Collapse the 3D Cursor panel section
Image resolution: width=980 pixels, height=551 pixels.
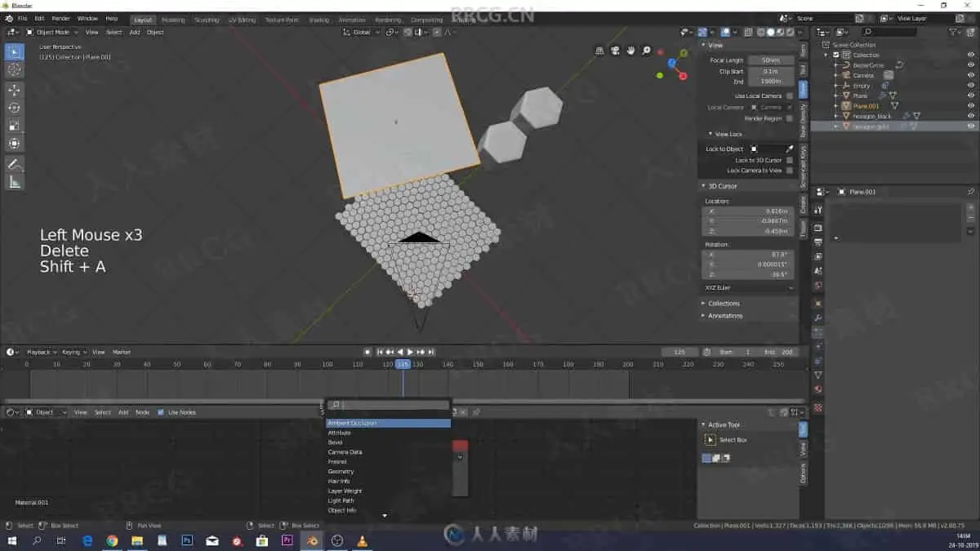coord(723,186)
